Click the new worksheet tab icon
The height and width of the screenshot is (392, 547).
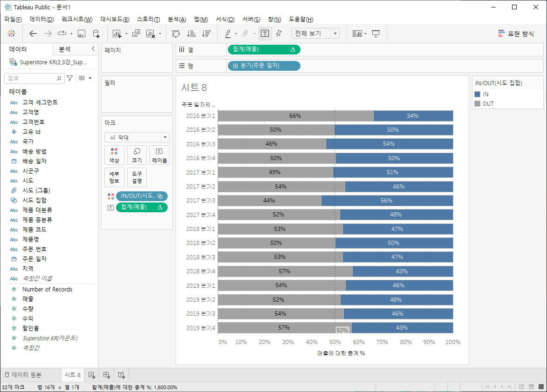[x=92, y=375]
